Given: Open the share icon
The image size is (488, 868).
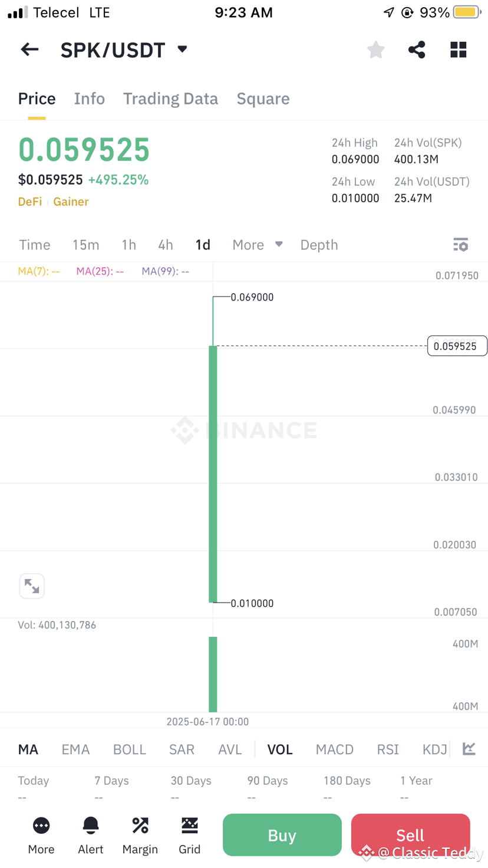Looking at the screenshot, I should (417, 50).
